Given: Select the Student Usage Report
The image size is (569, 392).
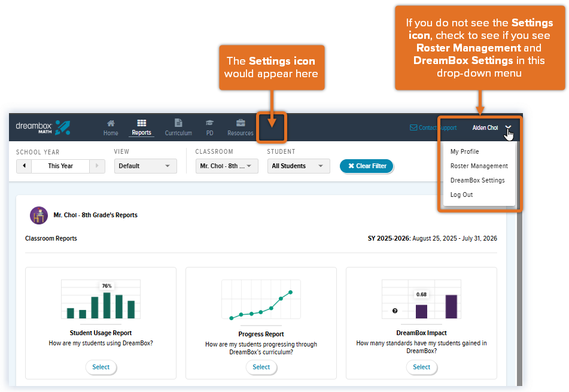Looking at the screenshot, I should point(101,367).
